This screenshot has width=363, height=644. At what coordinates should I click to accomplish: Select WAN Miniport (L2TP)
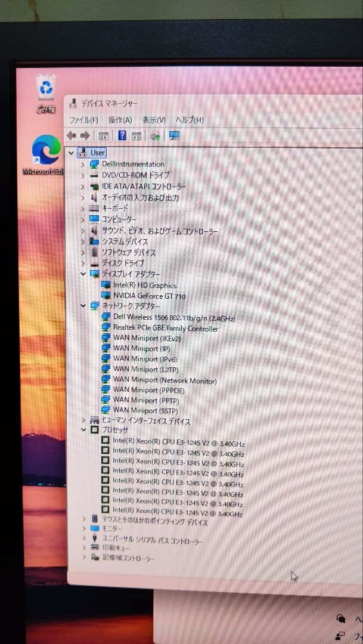(x=146, y=369)
